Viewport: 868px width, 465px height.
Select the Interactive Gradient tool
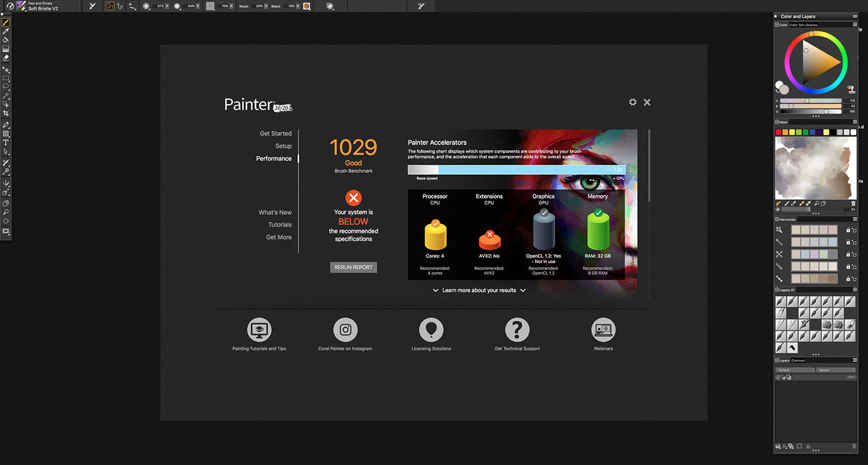pyautogui.click(x=6, y=49)
